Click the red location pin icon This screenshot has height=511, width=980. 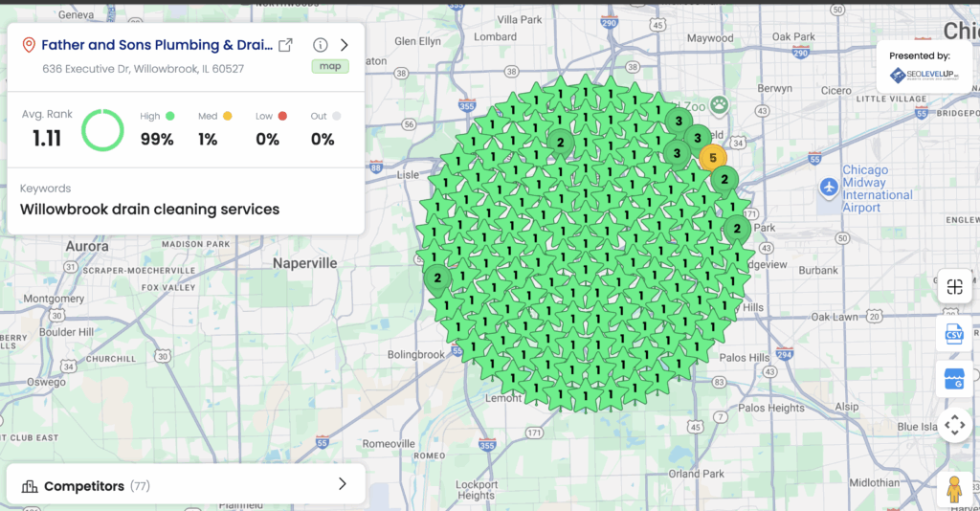click(29, 45)
